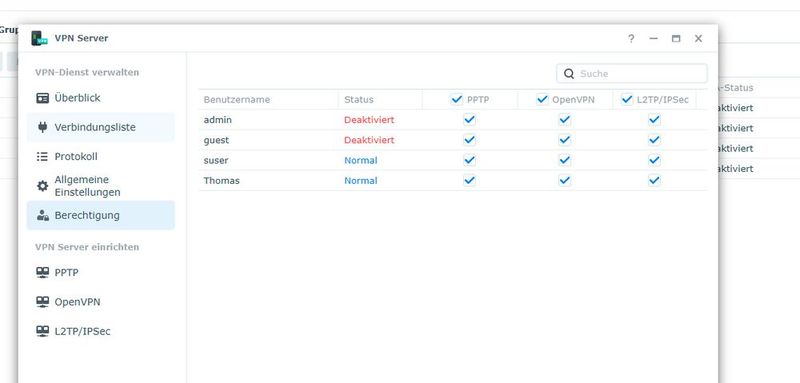800x383 pixels.
Task: Uncheck L2TP/IPSec for user suser
Action: pyautogui.click(x=654, y=160)
